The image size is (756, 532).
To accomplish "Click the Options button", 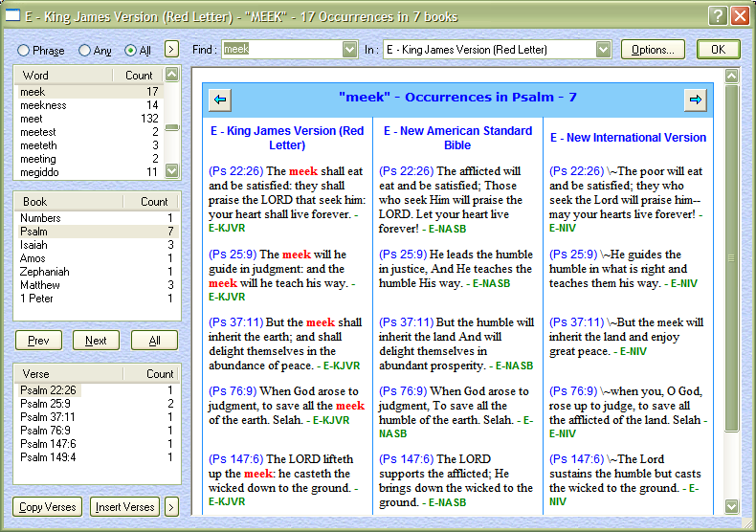I will pos(653,50).
